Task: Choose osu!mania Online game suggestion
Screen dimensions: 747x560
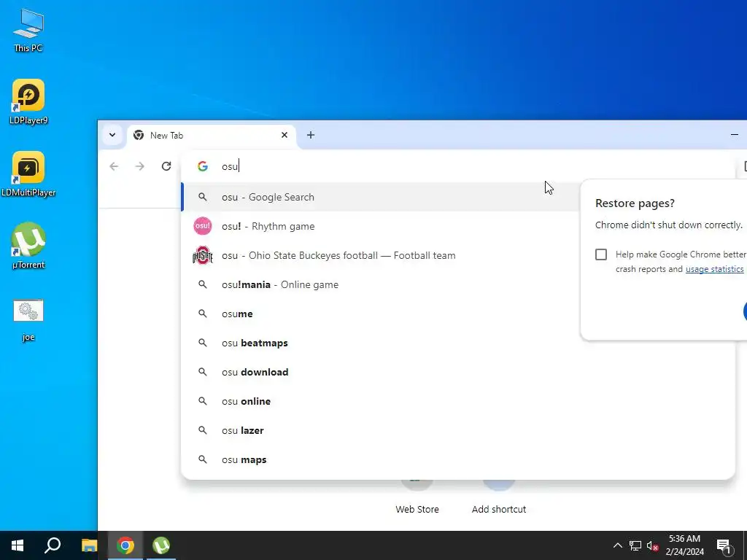Action: coord(381,285)
